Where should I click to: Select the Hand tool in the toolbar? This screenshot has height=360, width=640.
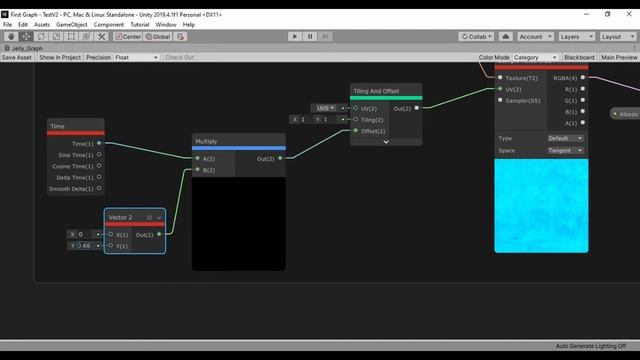pos(11,37)
